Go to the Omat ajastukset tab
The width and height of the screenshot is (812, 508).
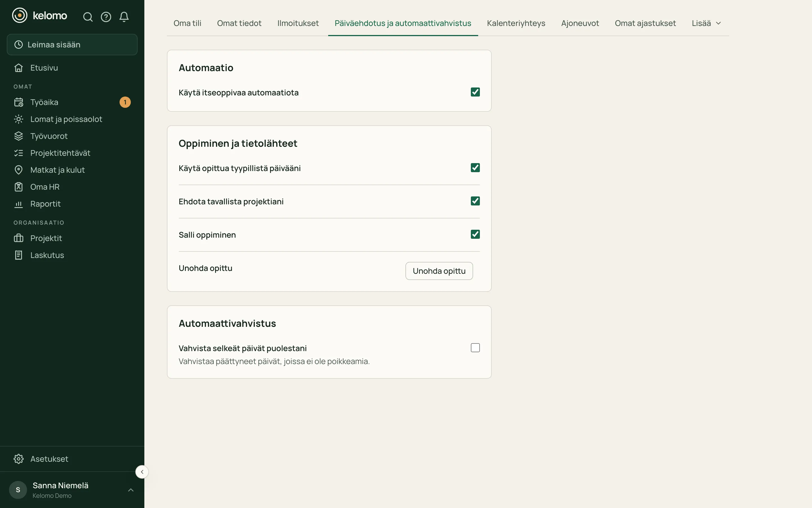point(645,23)
